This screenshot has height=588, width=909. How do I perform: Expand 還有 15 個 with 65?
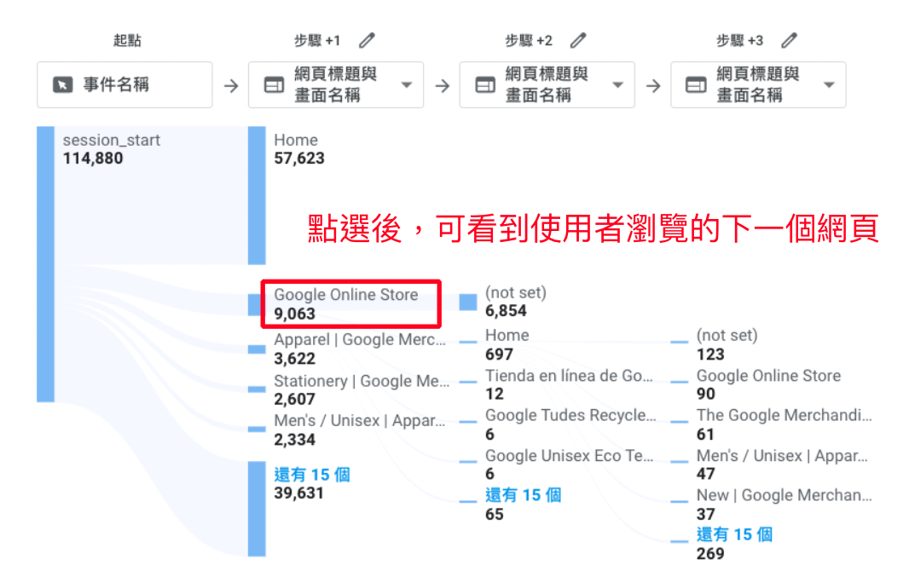click(523, 504)
